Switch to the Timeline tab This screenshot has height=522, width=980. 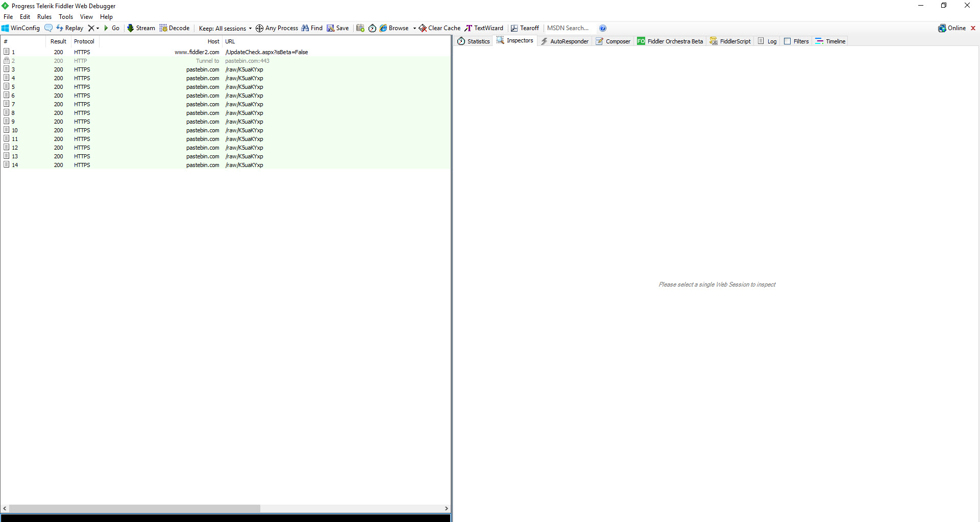point(830,41)
